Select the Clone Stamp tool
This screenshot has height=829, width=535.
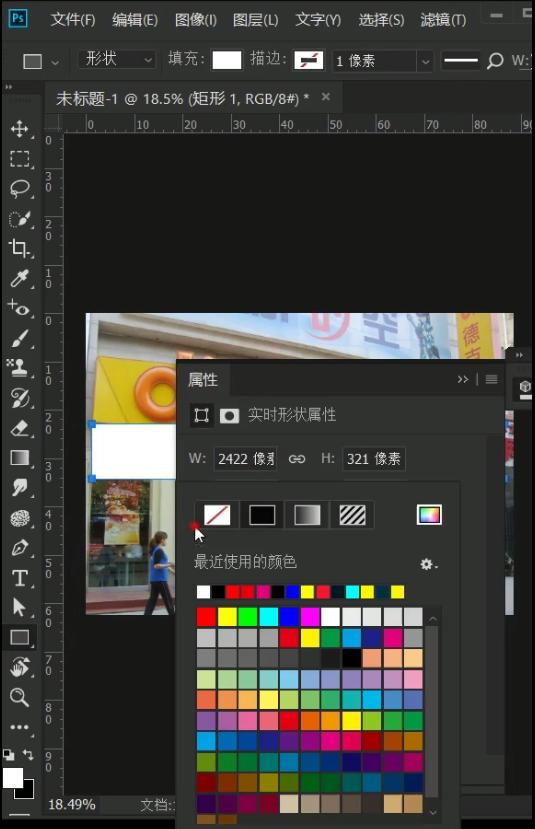tap(20, 367)
